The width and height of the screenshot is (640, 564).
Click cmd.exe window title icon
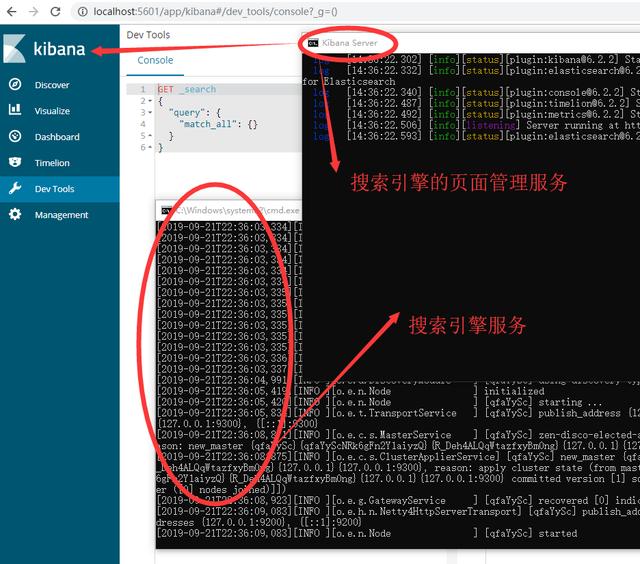166,211
